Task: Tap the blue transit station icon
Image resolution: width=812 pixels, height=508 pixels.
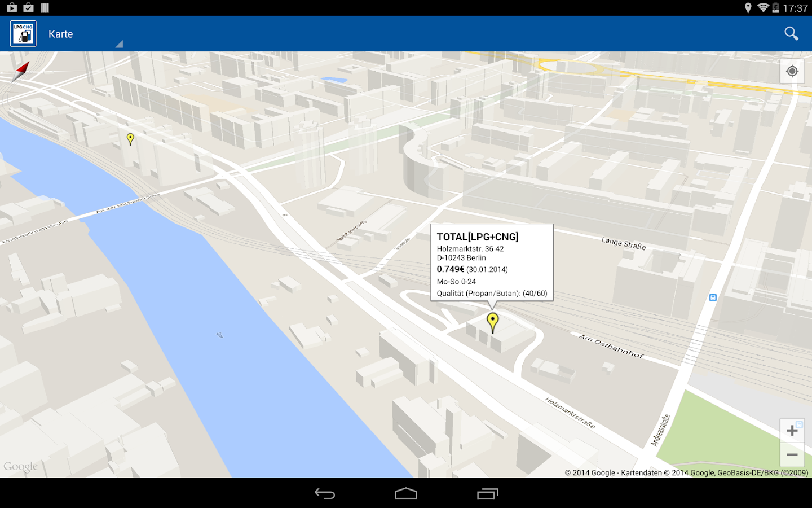Action: [713, 297]
